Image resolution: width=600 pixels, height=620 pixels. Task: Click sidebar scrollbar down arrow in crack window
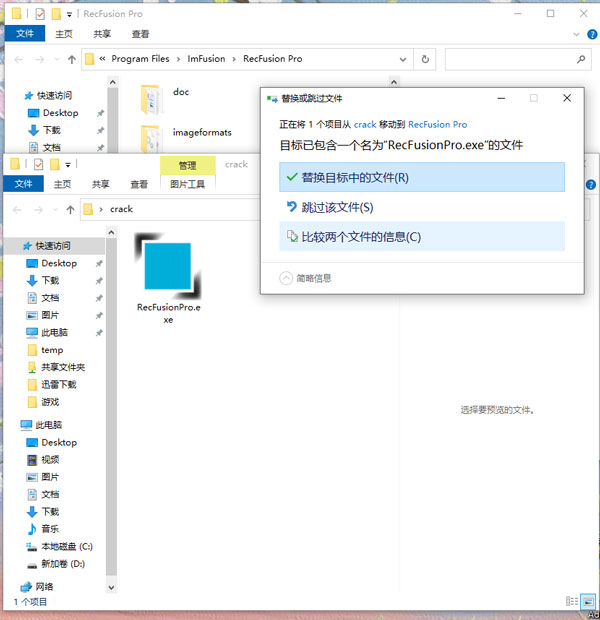pos(112,588)
